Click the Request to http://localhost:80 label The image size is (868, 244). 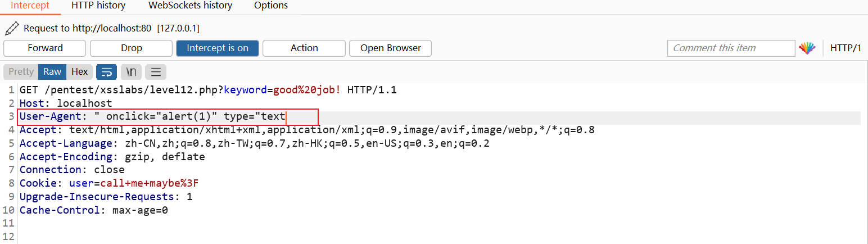[87, 28]
